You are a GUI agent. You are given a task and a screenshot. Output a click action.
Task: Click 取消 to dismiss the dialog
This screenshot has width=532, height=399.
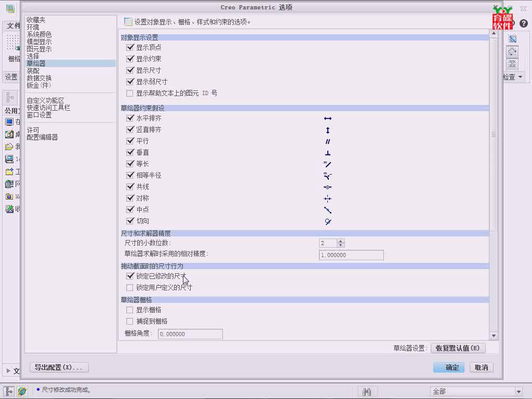(482, 367)
